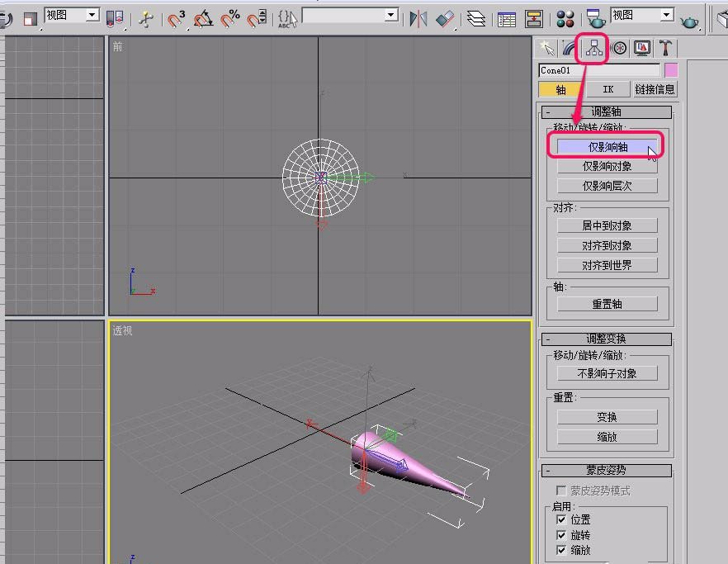
Task: Toggle the Angle Snap icon
Action: point(203,19)
